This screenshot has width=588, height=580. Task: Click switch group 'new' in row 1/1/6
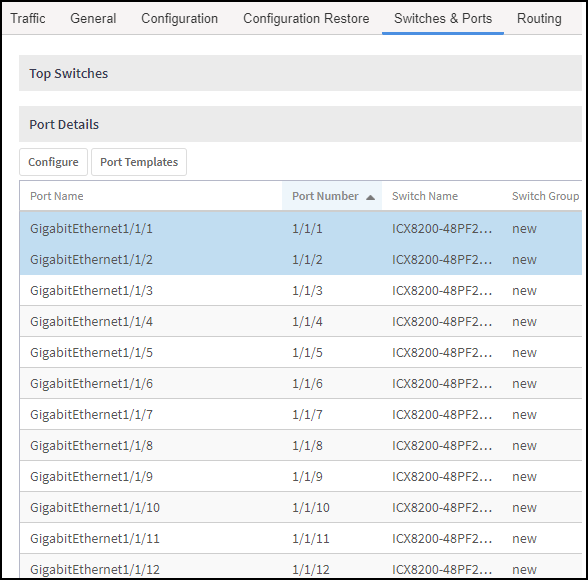coord(524,384)
